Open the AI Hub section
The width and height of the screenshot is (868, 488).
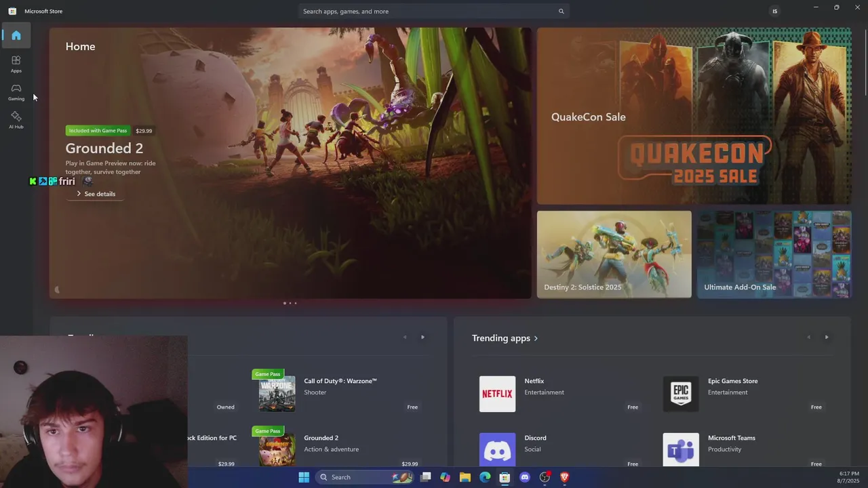[16, 120]
